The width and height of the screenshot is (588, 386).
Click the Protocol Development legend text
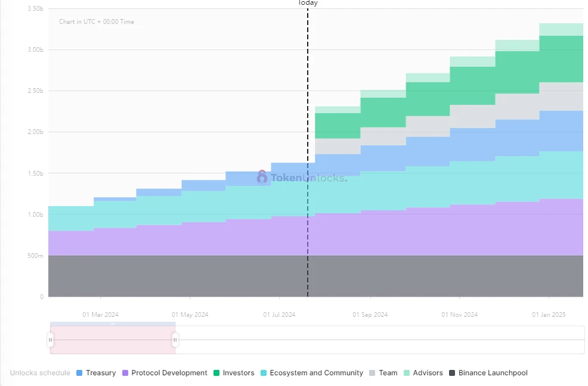(169, 373)
